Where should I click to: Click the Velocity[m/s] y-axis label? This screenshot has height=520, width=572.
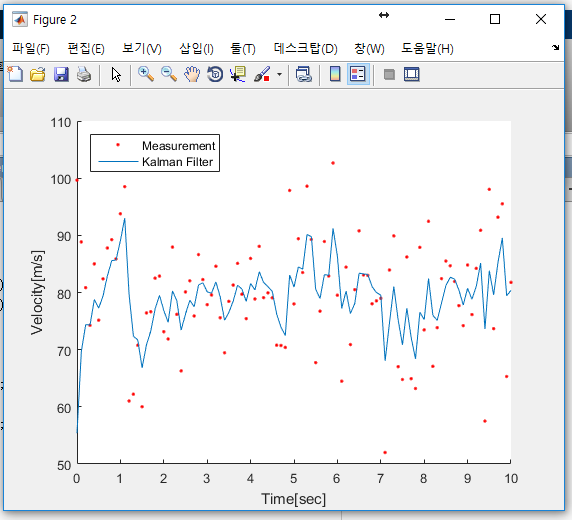37,292
